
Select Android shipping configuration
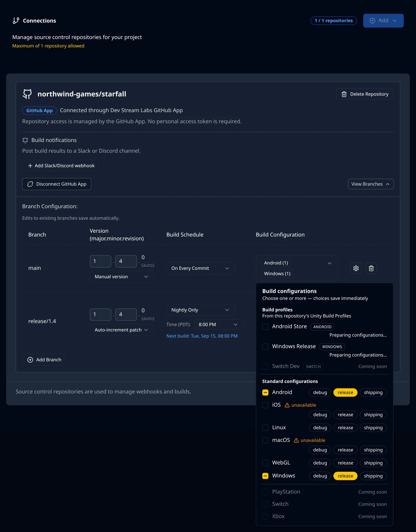click(x=373, y=392)
